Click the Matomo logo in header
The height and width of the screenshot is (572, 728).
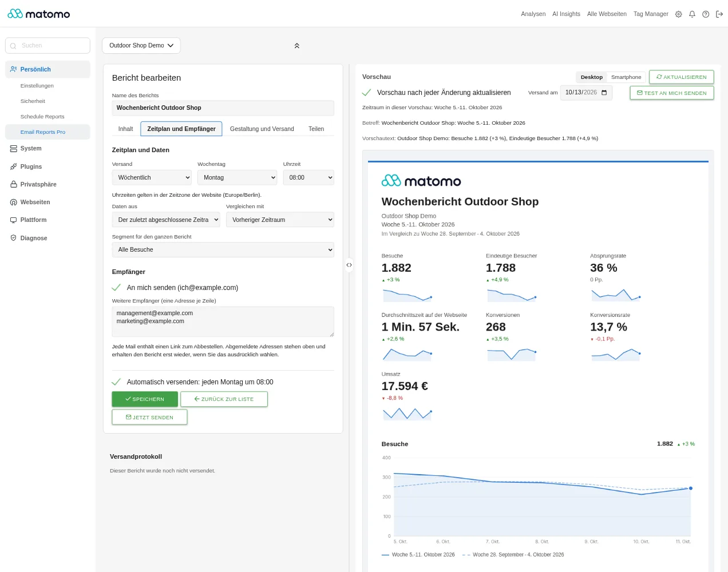point(39,14)
